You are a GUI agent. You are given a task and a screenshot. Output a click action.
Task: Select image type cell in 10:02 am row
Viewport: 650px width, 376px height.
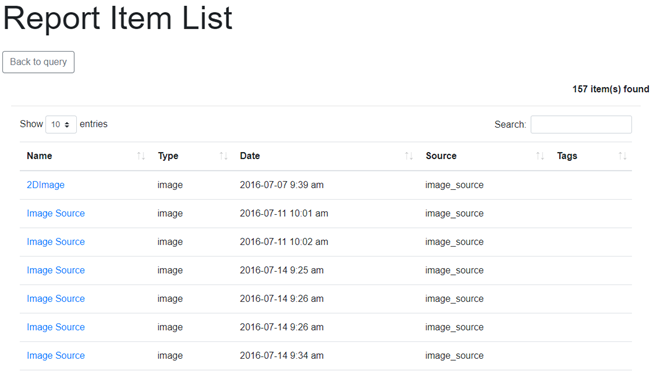click(x=170, y=242)
